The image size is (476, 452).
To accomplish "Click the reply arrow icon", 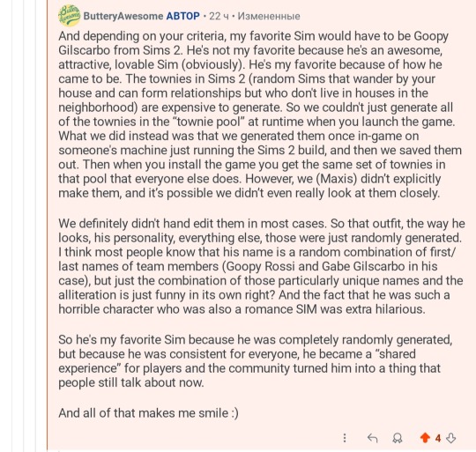I will pyautogui.click(x=373, y=438).
